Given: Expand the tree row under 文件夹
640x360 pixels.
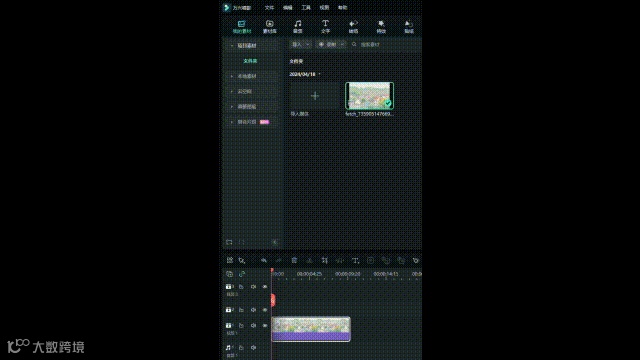Looking at the screenshot, I should coord(232,76).
